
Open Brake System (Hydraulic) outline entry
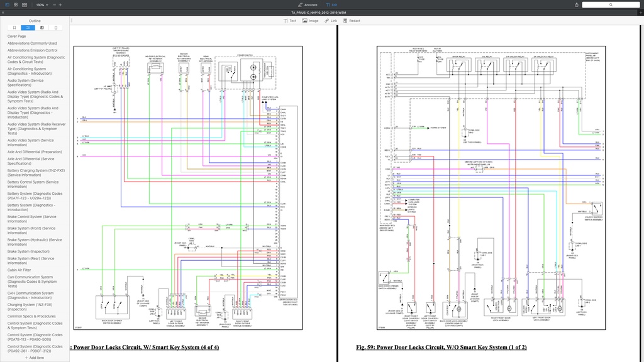pyautogui.click(x=35, y=242)
